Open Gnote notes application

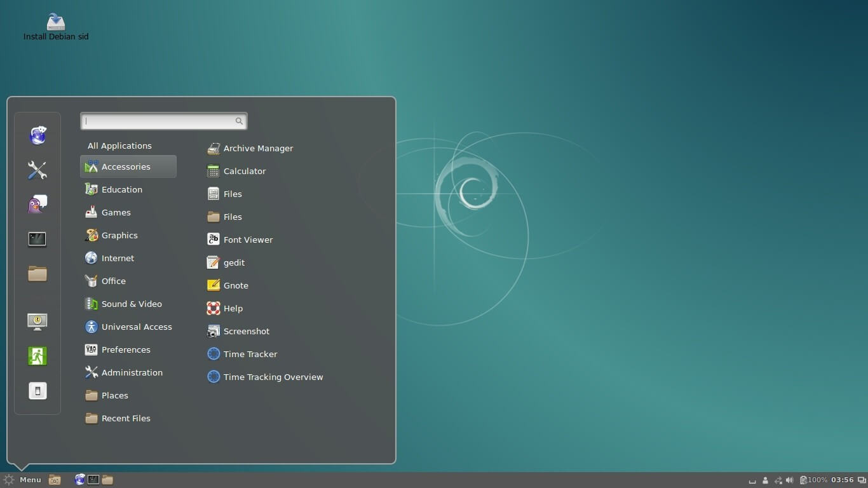(x=236, y=285)
